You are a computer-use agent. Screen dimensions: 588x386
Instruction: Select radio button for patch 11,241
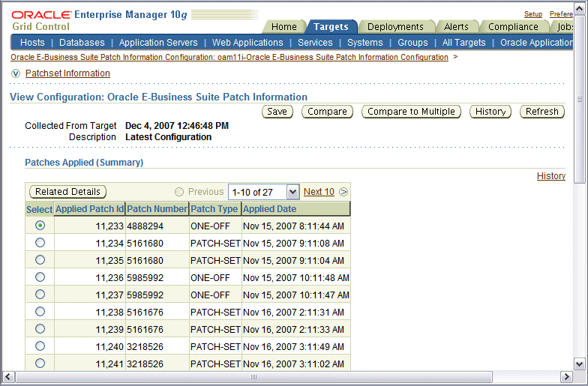tap(40, 363)
